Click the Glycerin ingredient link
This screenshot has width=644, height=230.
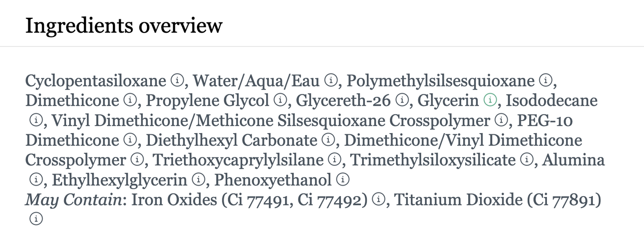(448, 100)
